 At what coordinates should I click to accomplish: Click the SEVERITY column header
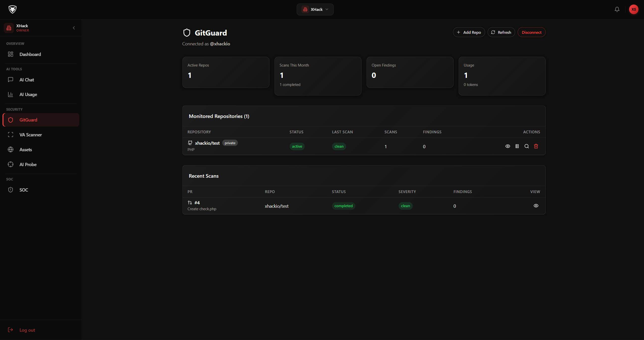[407, 192]
